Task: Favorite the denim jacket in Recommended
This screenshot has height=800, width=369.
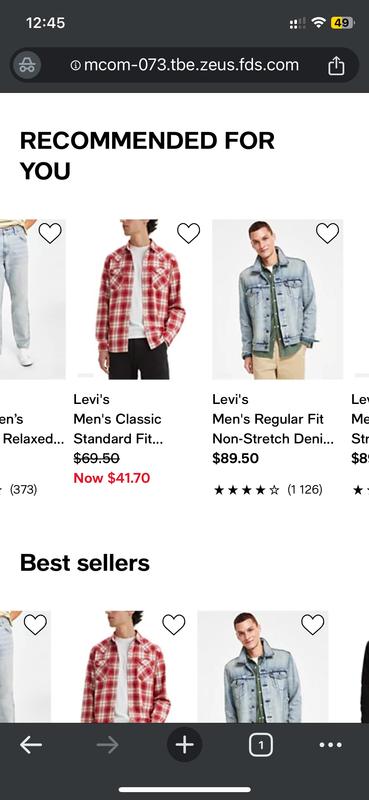Action: tap(327, 233)
